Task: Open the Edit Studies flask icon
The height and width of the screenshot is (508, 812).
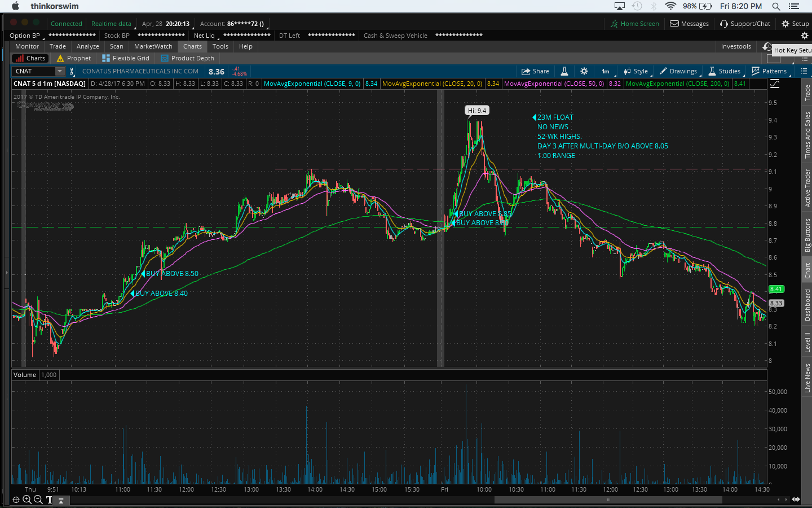Action: pos(564,71)
